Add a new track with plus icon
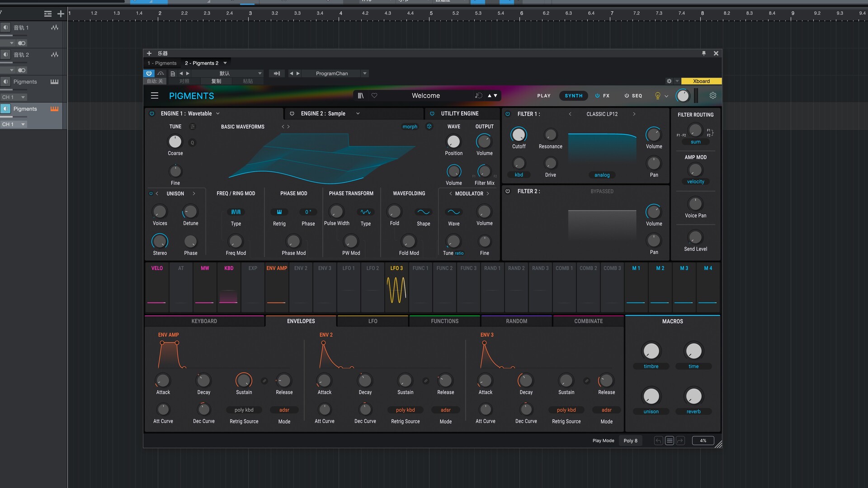 (61, 14)
